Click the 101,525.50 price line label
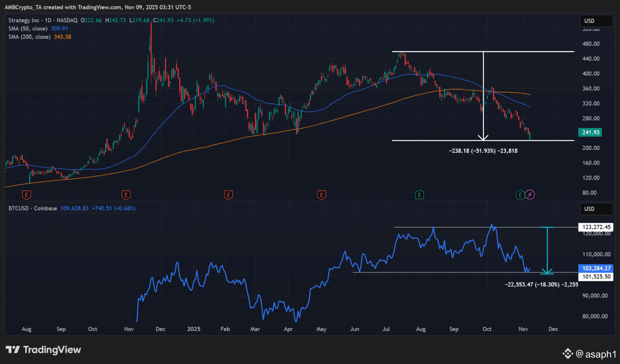Screen dimensions: 620x364 596,277
